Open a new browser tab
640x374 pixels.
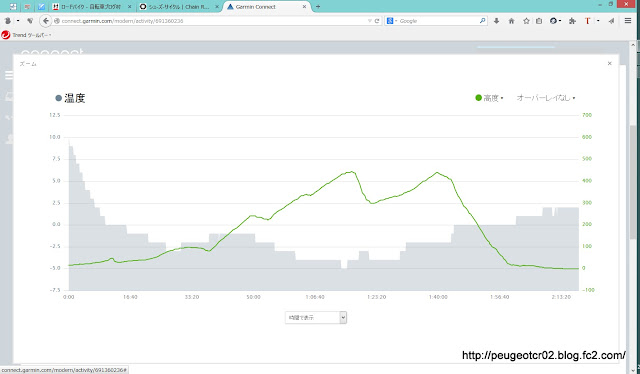click(318, 7)
